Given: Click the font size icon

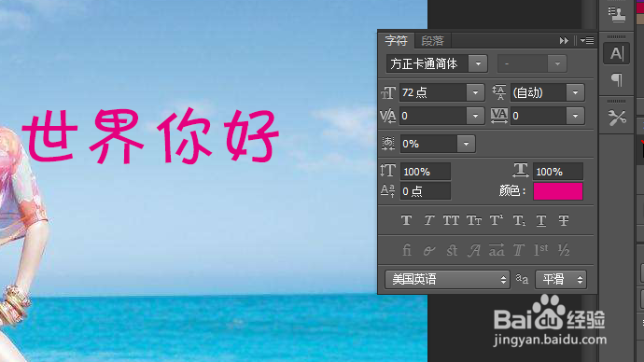Looking at the screenshot, I should click(388, 92).
